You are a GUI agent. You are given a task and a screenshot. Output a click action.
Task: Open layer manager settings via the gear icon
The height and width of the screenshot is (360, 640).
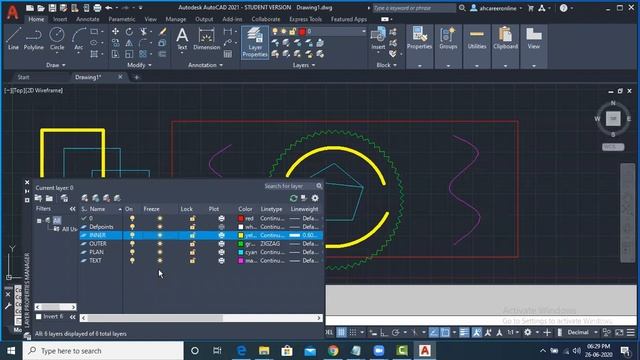point(315,198)
